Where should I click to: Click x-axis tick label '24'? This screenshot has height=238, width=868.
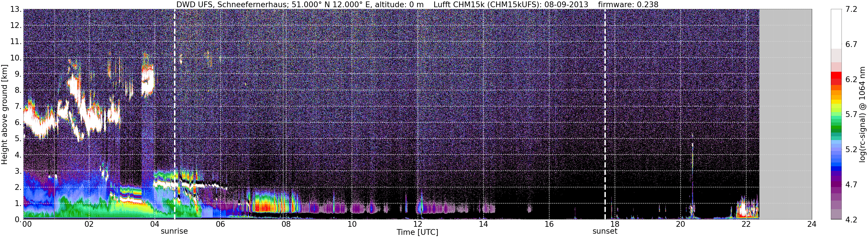(812, 224)
